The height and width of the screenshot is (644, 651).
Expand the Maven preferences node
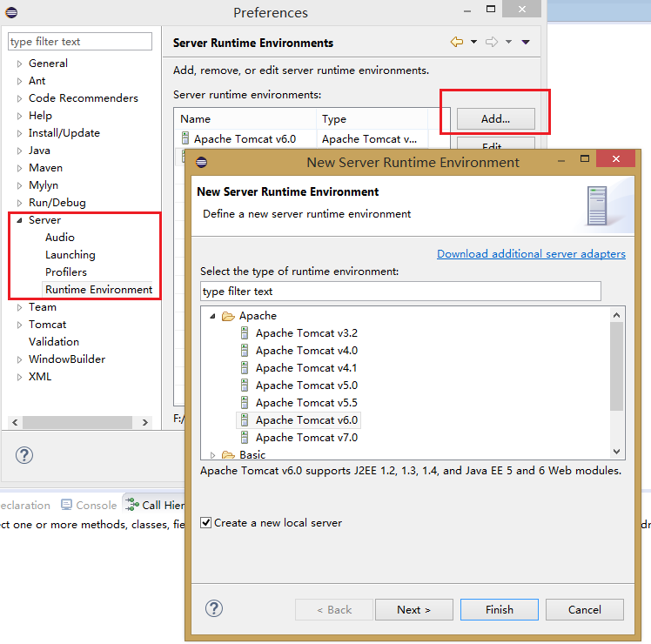click(x=19, y=168)
